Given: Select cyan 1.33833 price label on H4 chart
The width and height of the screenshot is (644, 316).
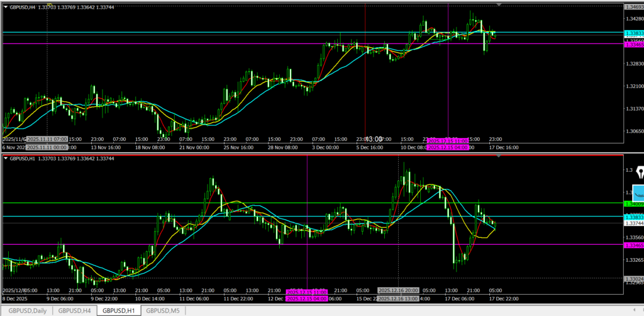Looking at the screenshot, I should click(x=633, y=33).
